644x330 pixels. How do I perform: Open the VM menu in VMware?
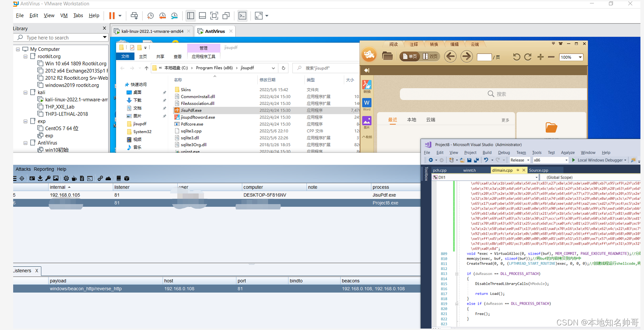(x=64, y=16)
